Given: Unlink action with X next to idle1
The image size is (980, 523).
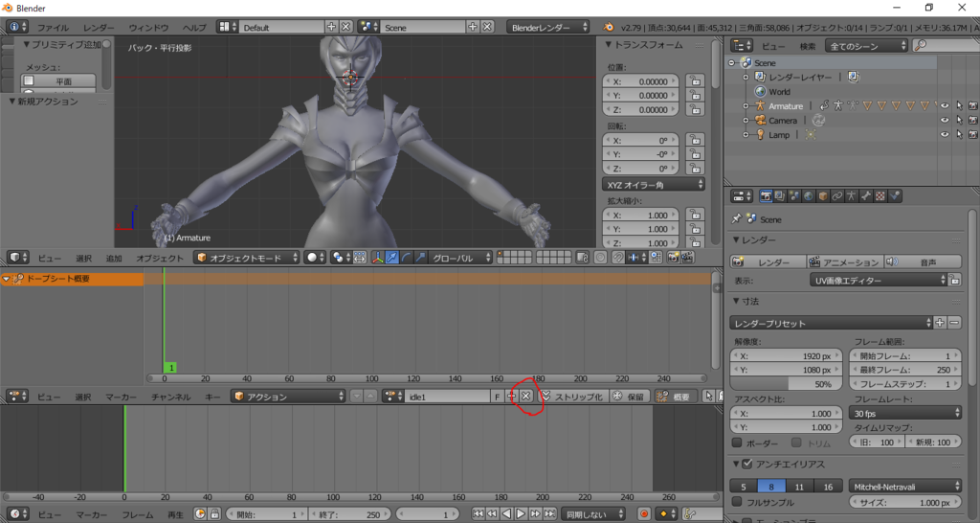Looking at the screenshot, I should click(526, 396).
